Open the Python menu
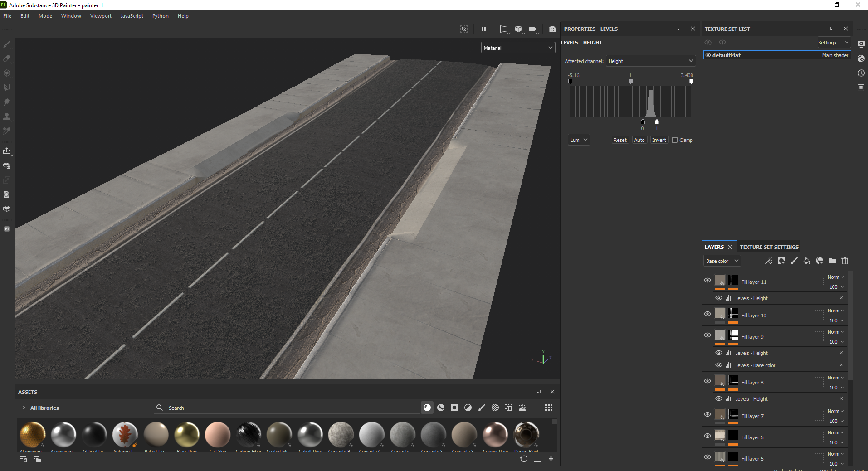 pyautogui.click(x=161, y=16)
